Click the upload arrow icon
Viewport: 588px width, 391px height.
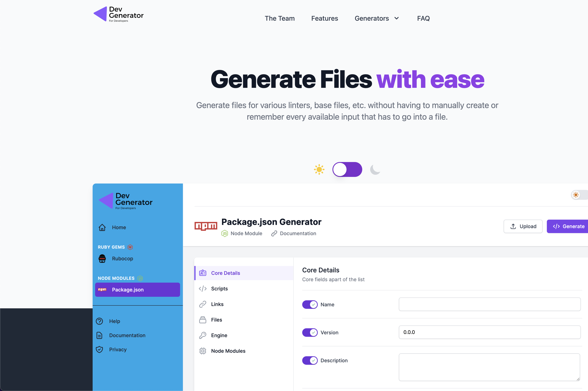(513, 226)
